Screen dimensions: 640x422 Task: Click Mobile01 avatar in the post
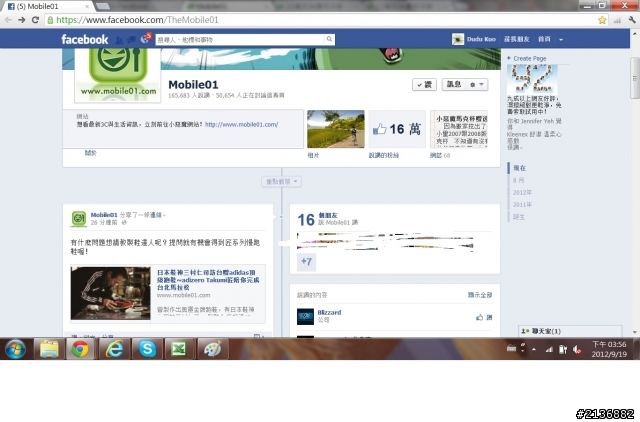79,219
